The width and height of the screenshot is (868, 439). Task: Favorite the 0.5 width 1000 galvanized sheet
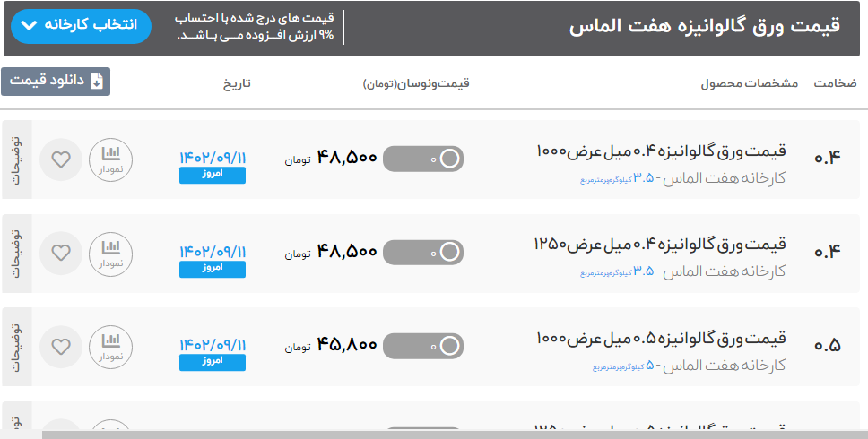coord(61,346)
